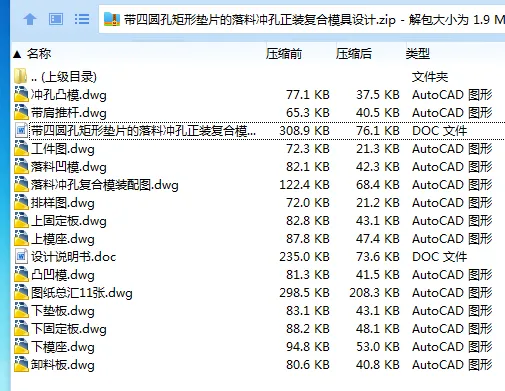Screen dimensions: 505x391
Task: Click the 94.8 KB size of 下模座.dwg
Action: click(308, 347)
